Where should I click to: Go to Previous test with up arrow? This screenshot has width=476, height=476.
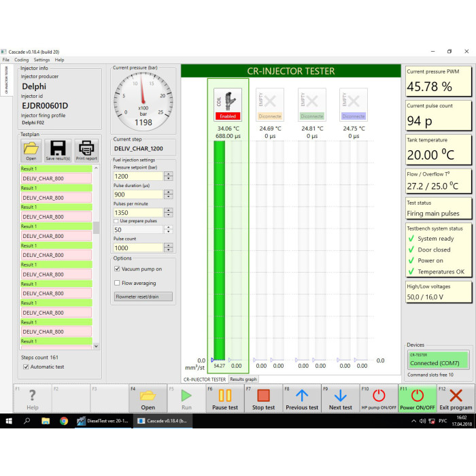point(302,398)
